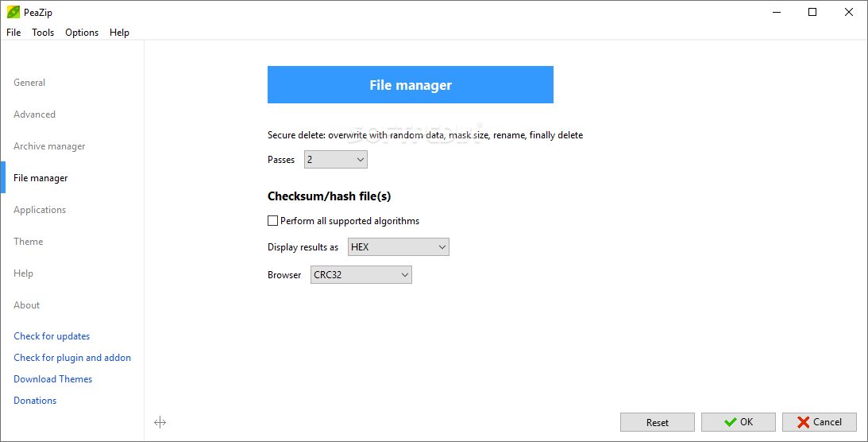Close the PeaZip window
The image size is (868, 442).
tap(849, 12)
